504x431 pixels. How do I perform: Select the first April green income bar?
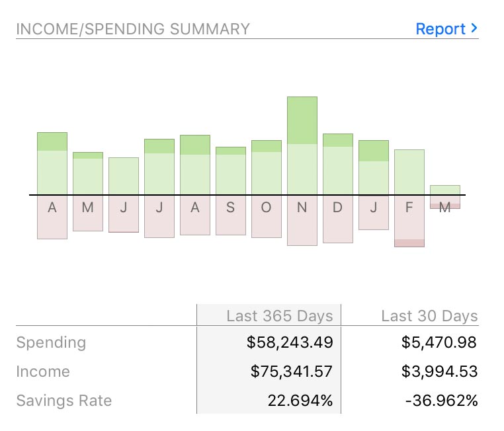pyautogui.click(x=52, y=163)
